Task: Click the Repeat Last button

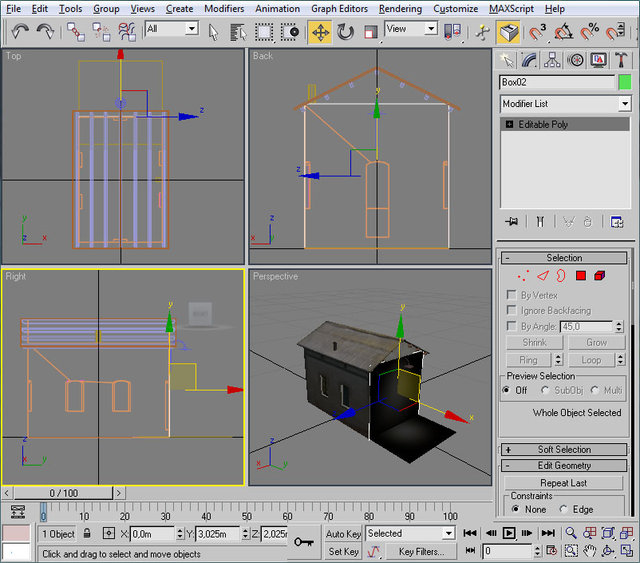Action: coord(563,483)
